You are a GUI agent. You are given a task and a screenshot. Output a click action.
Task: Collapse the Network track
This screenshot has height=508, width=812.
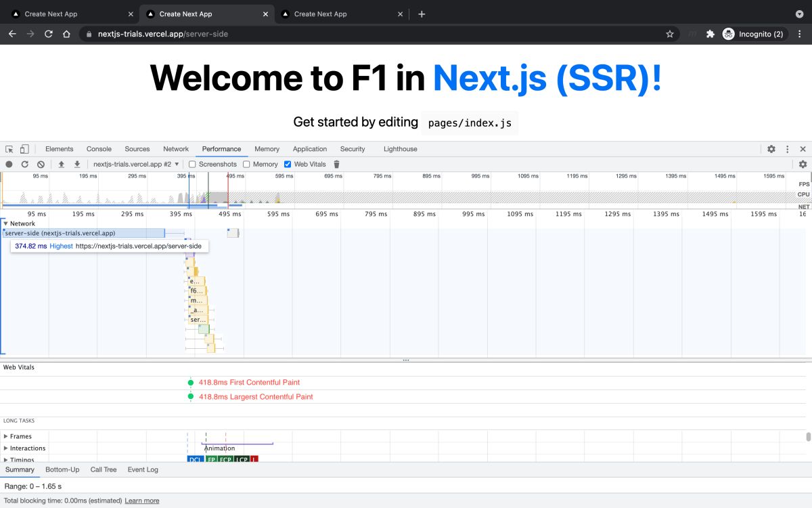5,224
